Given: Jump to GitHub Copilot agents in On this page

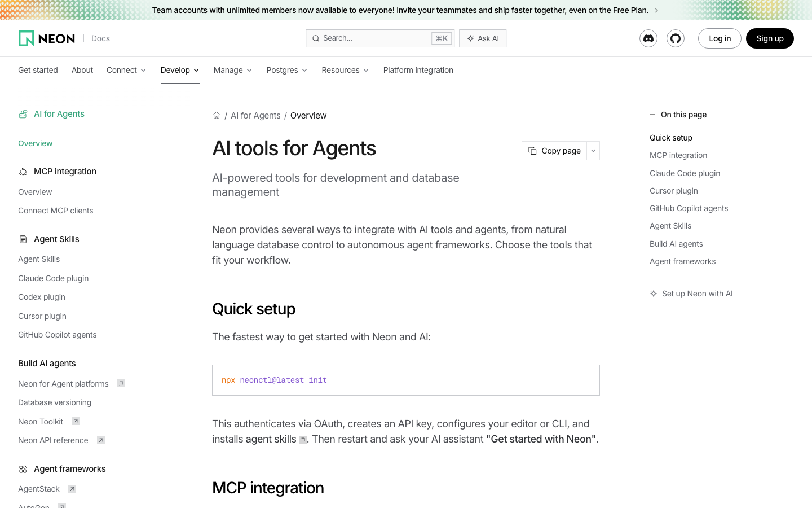Looking at the screenshot, I should pos(689,208).
